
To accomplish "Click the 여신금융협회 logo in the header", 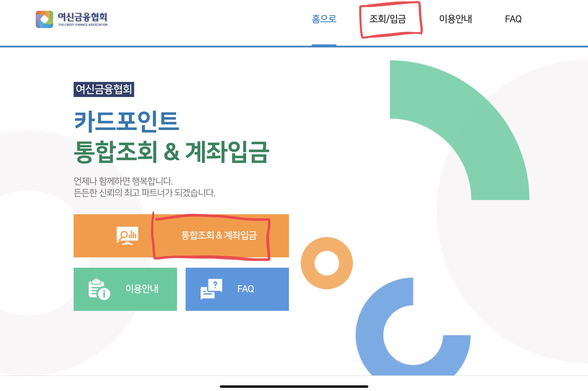I will [x=71, y=19].
